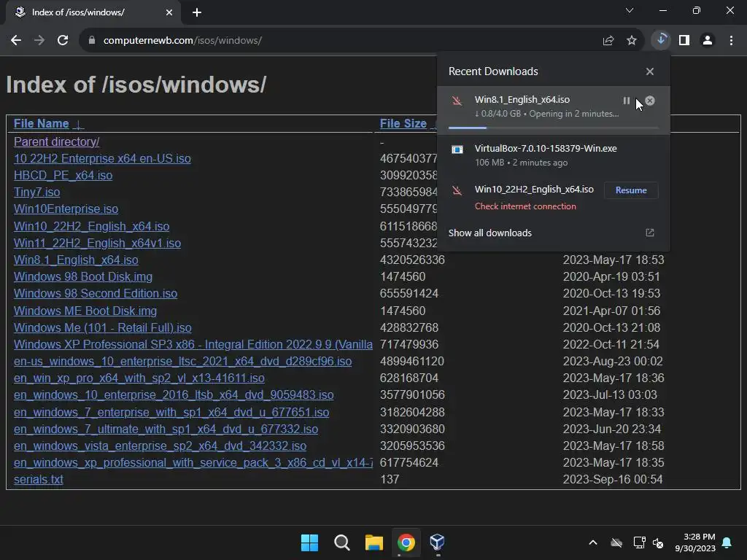Download Windows XP Professional SP3 Integral Edition
This screenshot has height=560, width=747.
(193, 344)
